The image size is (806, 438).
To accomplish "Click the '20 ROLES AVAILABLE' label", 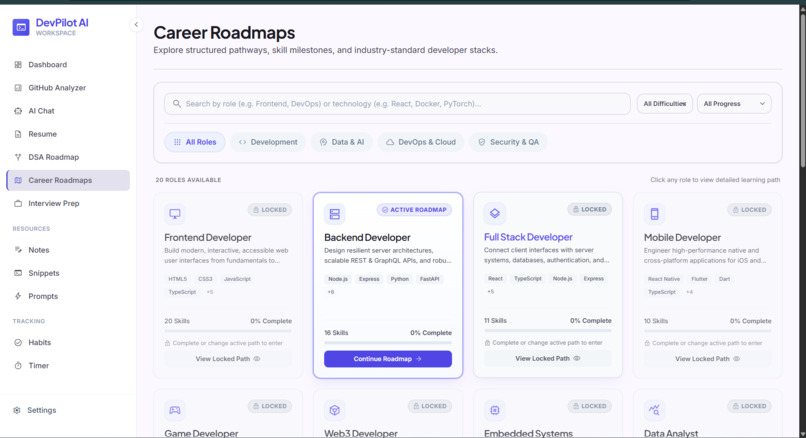I will coord(188,180).
